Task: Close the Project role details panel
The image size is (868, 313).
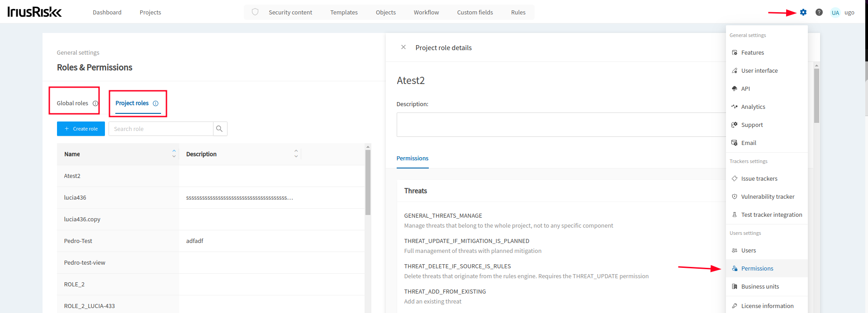Action: [403, 47]
